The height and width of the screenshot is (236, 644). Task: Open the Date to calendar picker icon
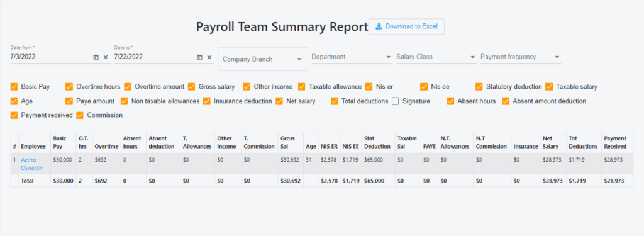(199, 57)
